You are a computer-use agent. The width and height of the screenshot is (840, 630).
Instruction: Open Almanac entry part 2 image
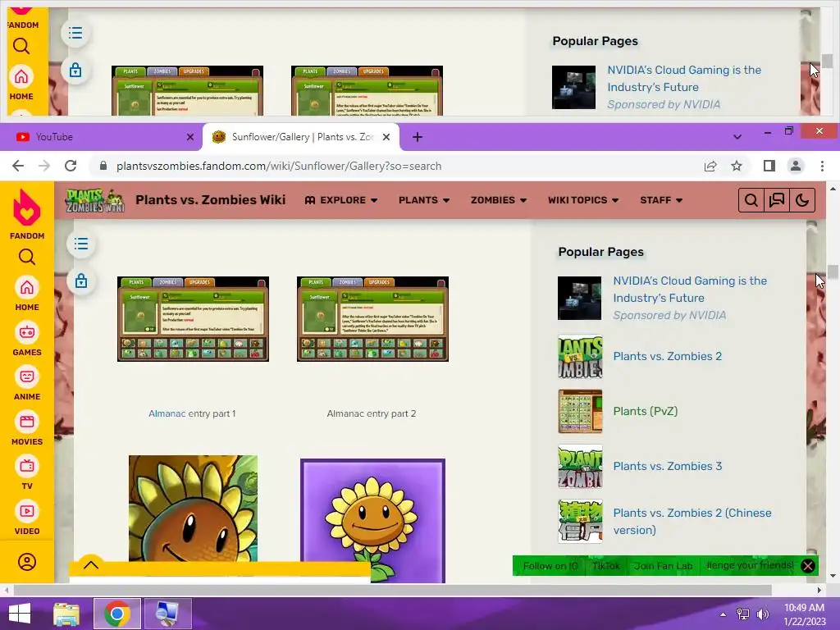tap(373, 319)
